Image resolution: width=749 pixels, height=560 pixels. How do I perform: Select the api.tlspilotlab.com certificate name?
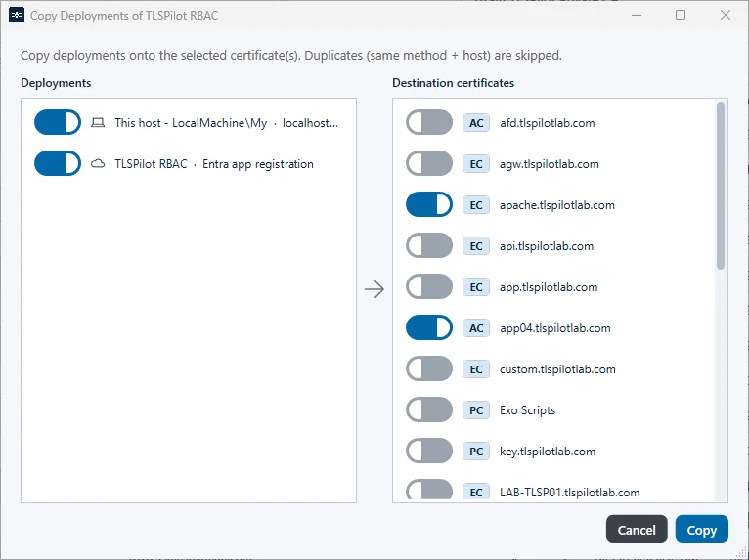tap(547, 246)
